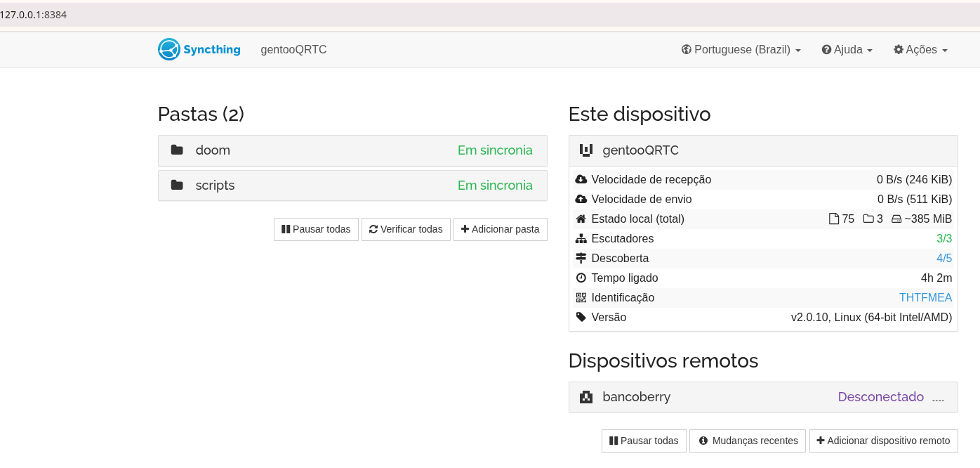The height and width of the screenshot is (468, 980).
Task: Click Verificar todas to rescan folders
Action: [x=406, y=229]
